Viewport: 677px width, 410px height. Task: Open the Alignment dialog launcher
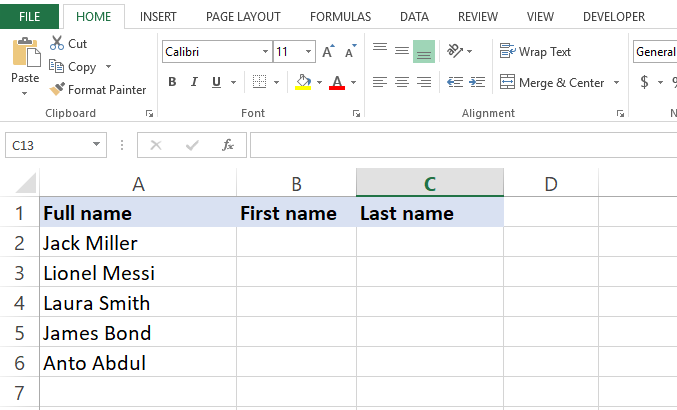click(620, 114)
